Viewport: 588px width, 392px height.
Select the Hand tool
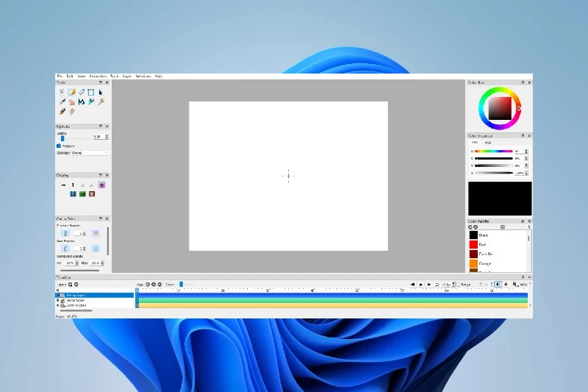pos(71,102)
